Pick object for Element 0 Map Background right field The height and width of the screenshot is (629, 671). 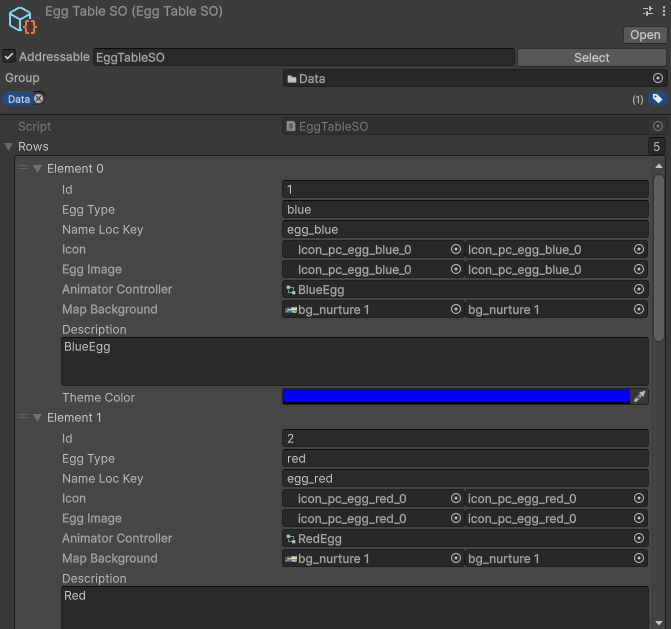639,309
